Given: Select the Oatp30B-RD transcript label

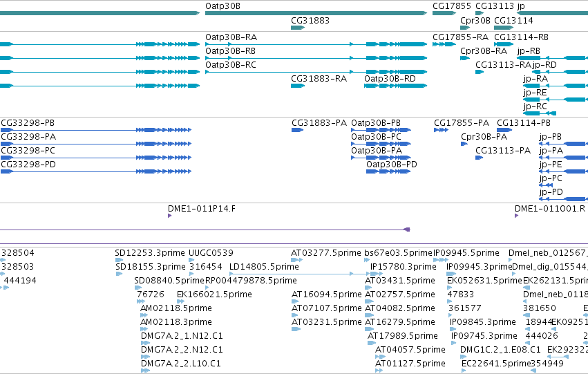Looking at the screenshot, I should coord(390,79).
